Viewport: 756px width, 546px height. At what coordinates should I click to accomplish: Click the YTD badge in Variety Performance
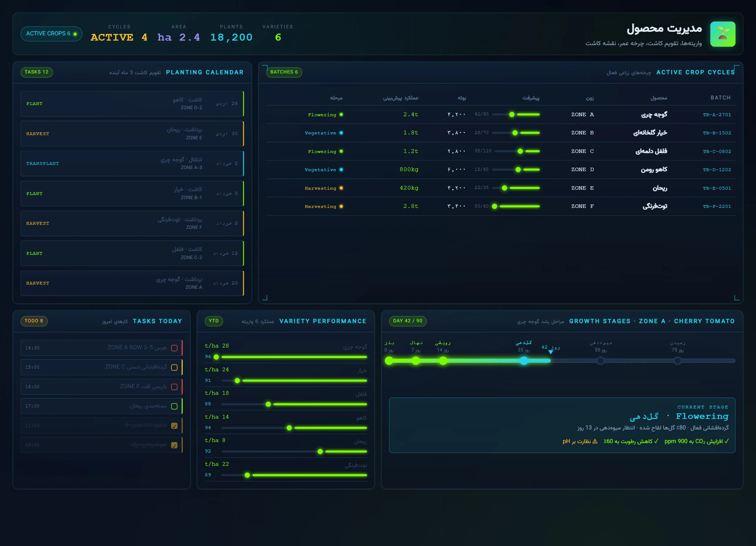[214, 321]
